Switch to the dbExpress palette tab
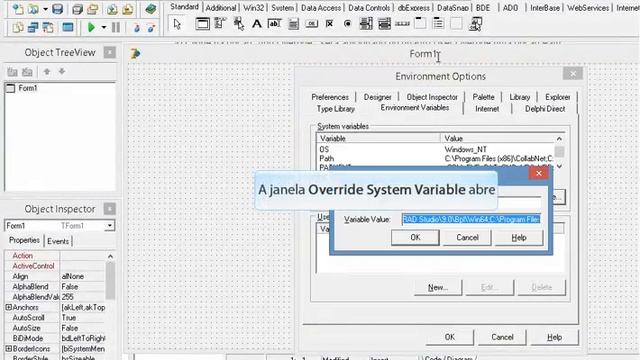 414,8
